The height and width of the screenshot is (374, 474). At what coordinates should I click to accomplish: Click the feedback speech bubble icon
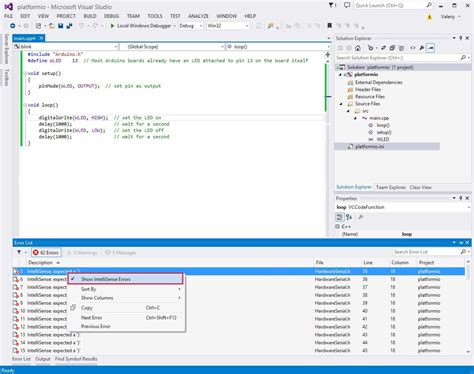click(x=347, y=5)
